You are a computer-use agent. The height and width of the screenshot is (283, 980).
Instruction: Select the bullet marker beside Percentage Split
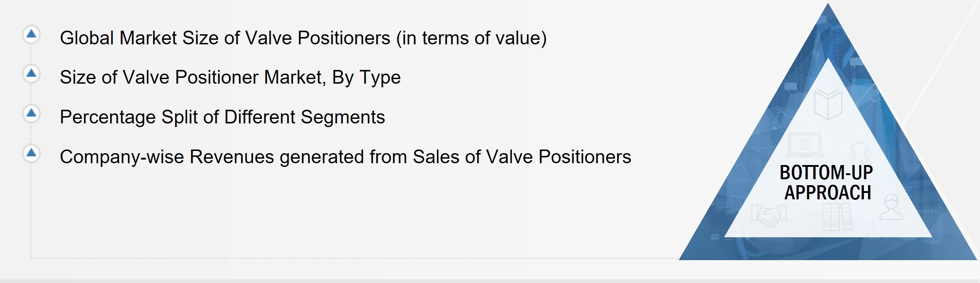coord(31,113)
